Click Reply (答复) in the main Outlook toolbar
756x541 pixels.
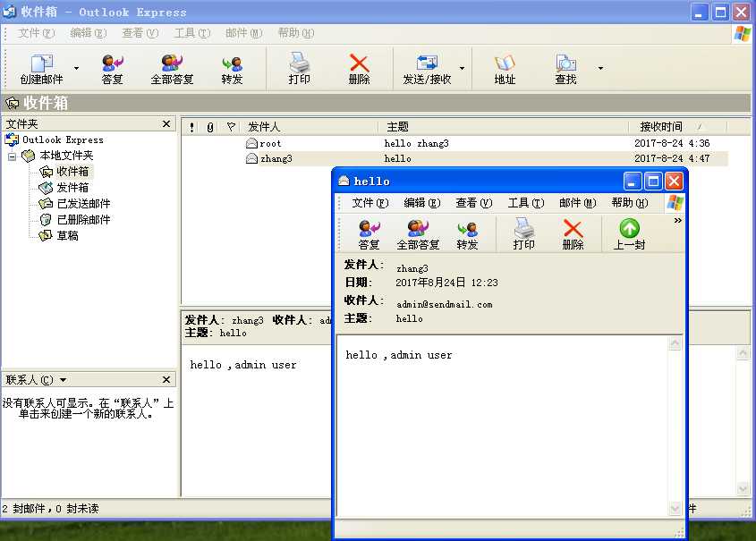(113, 70)
